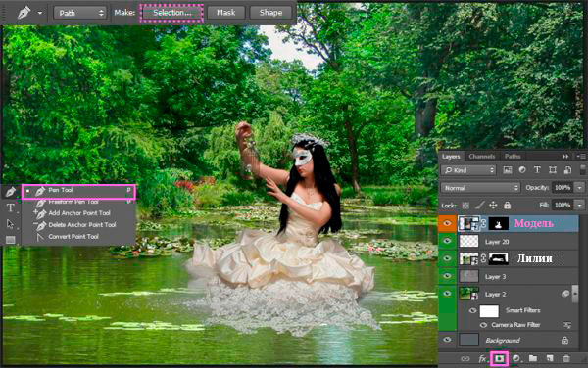588x368 pixels.
Task: Click the Background layer lock icon
Action: 564,340
